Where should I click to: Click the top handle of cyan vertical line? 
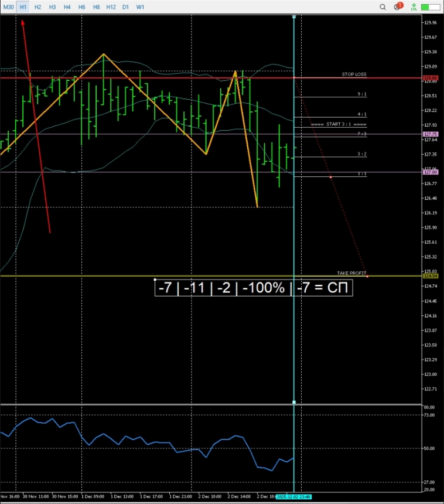(x=293, y=16)
